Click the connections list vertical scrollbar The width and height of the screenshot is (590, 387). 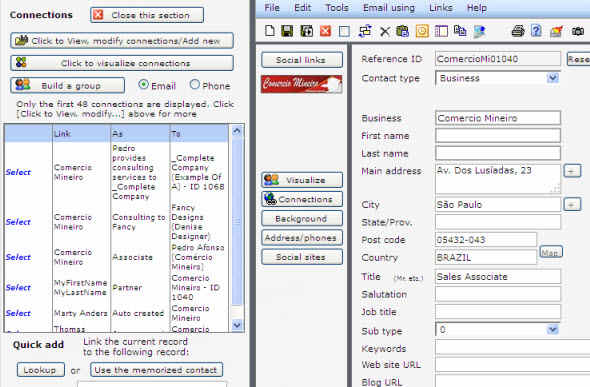coord(237,228)
